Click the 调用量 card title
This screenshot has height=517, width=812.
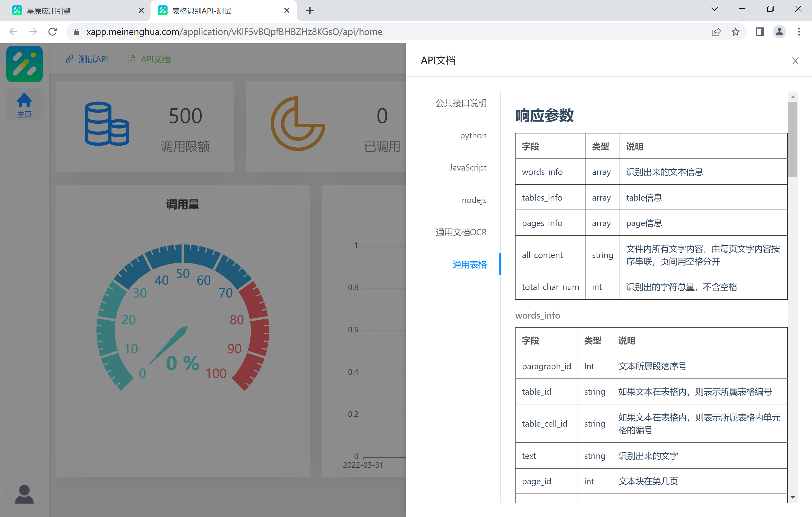click(x=182, y=204)
